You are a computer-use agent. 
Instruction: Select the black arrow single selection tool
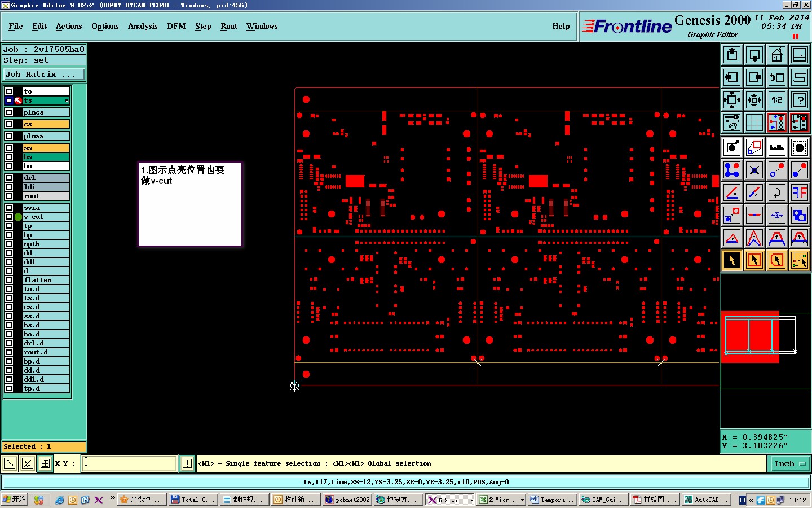tap(732, 260)
